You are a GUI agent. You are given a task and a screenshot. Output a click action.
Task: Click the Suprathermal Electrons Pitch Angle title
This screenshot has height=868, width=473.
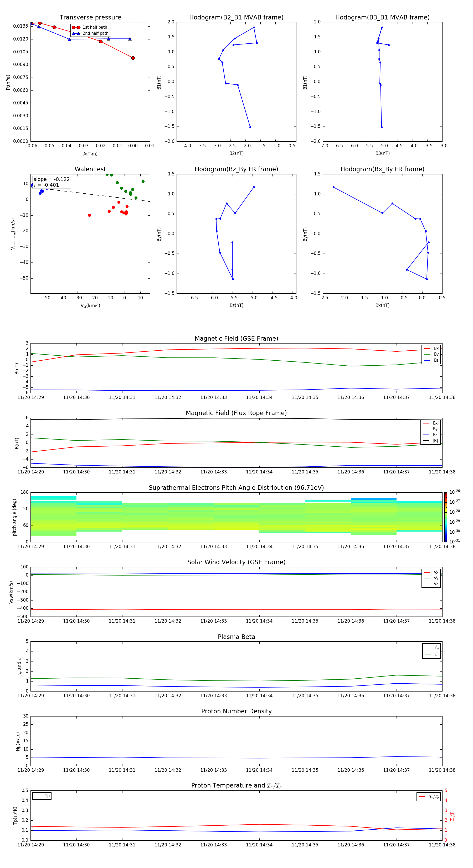pyautogui.click(x=236, y=488)
